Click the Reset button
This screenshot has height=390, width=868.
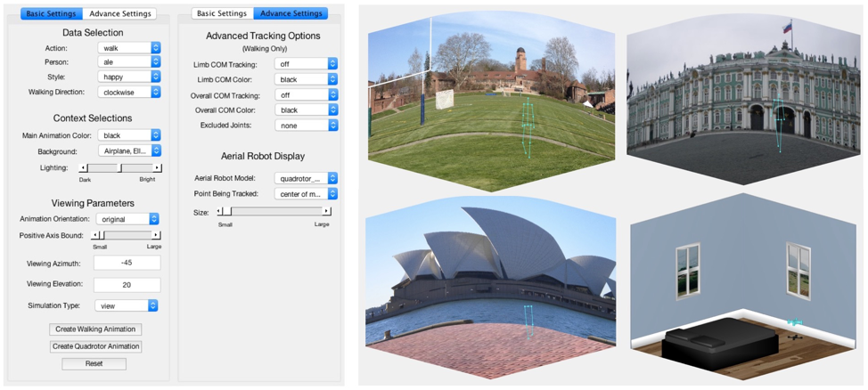click(x=94, y=363)
